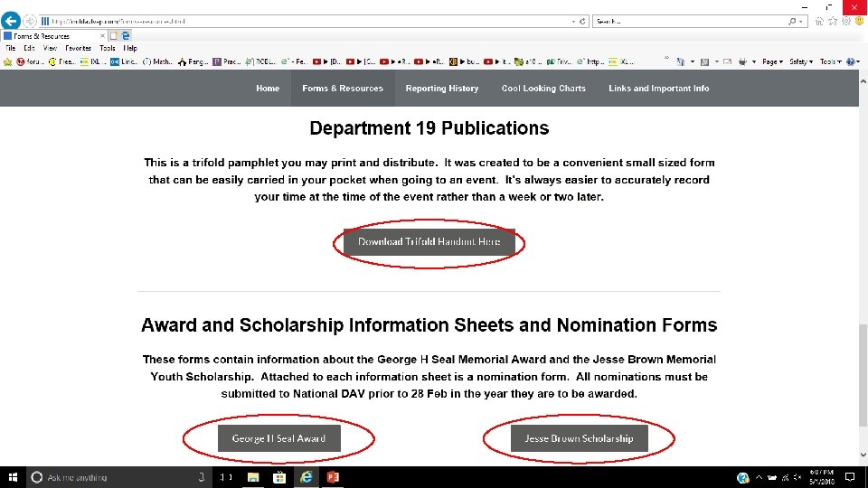Open the Windows Start menu
The width and height of the screenshot is (868, 488).
pos(13,477)
